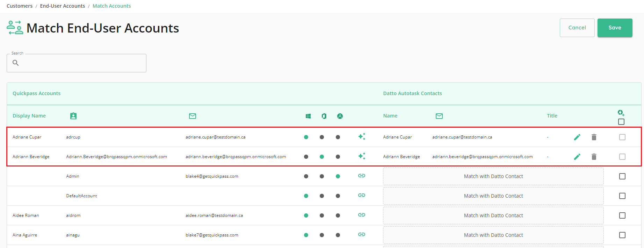Click the green Windows dot in DefaultAccount row
The height and width of the screenshot is (248, 644).
(x=306, y=196)
